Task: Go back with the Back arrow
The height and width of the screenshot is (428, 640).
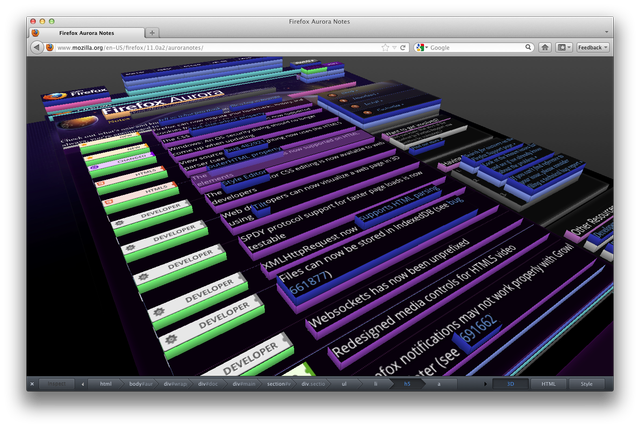Action: point(37,47)
